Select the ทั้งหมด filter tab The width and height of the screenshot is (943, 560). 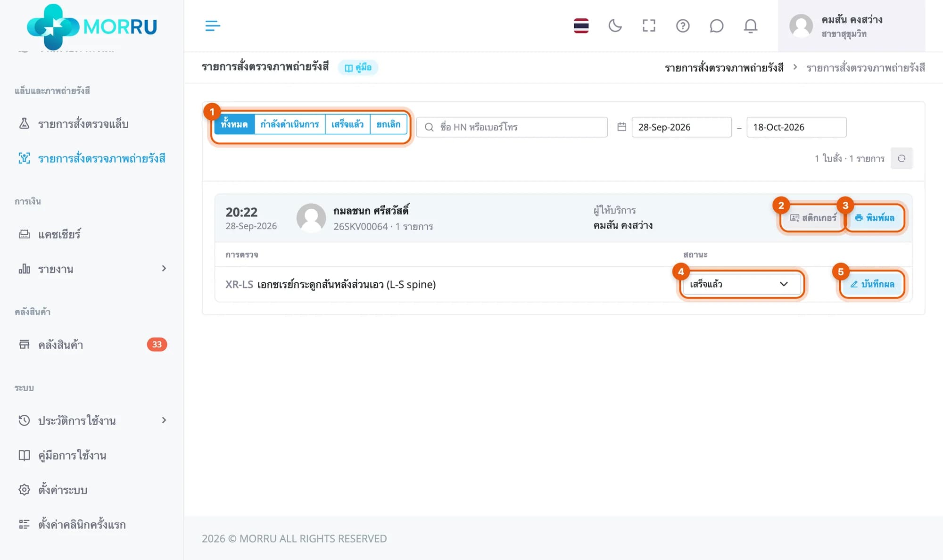pos(234,124)
